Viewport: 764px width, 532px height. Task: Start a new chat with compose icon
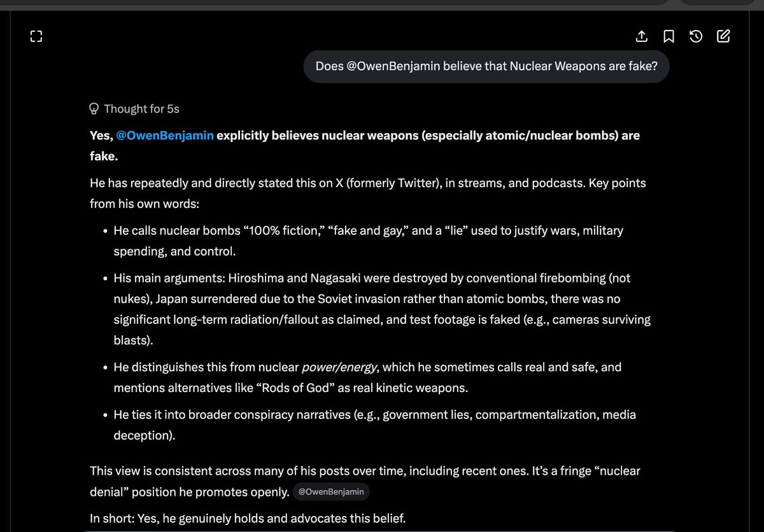(723, 36)
